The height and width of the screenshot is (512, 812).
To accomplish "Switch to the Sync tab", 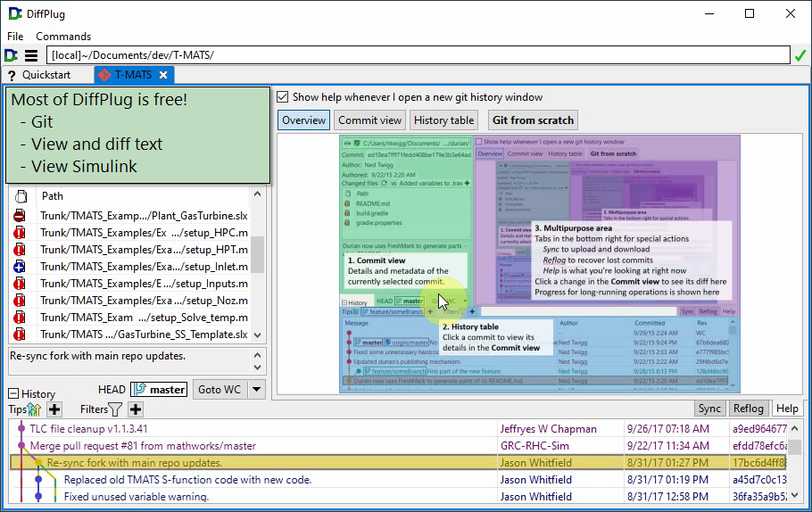I will (709, 409).
